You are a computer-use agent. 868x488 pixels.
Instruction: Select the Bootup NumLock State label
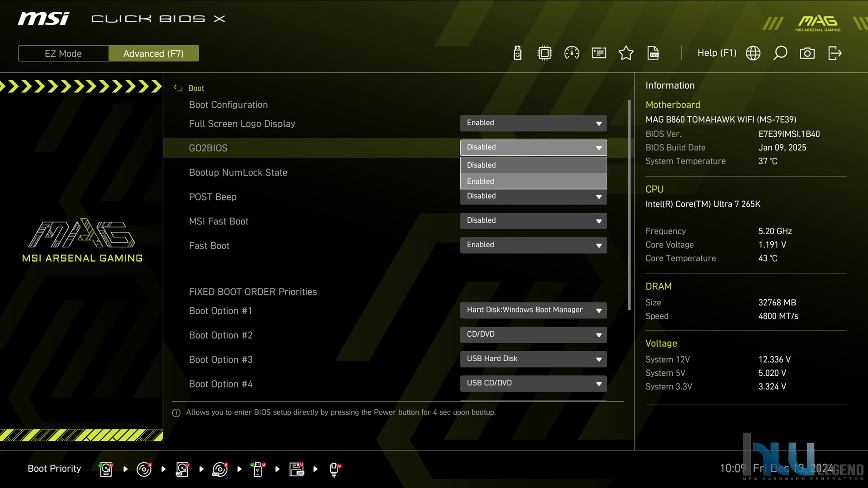(238, 173)
